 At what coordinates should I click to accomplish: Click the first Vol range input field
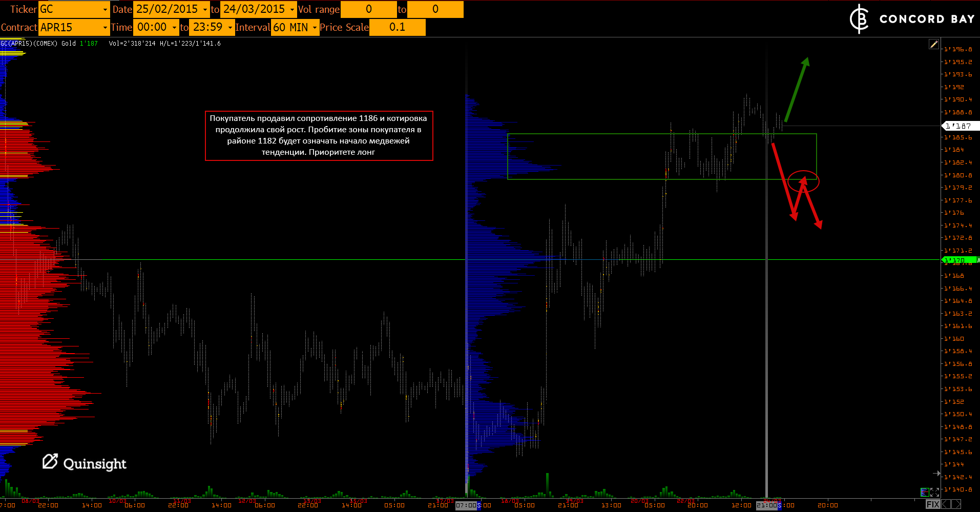coord(369,9)
